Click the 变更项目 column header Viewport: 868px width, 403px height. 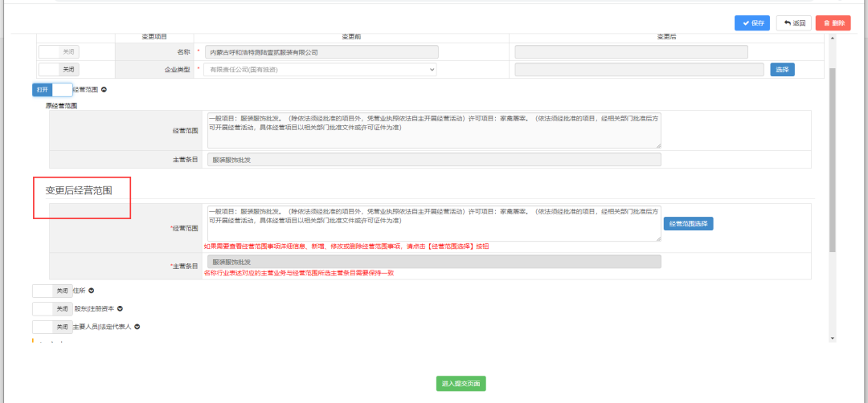(x=154, y=37)
